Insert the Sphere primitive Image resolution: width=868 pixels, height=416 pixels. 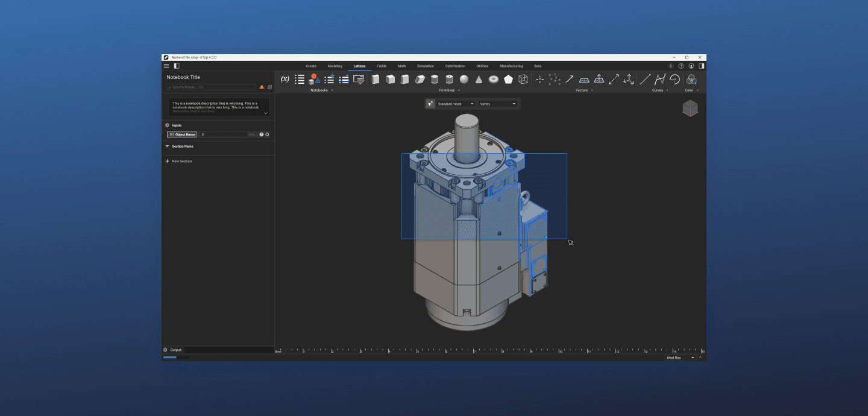464,79
